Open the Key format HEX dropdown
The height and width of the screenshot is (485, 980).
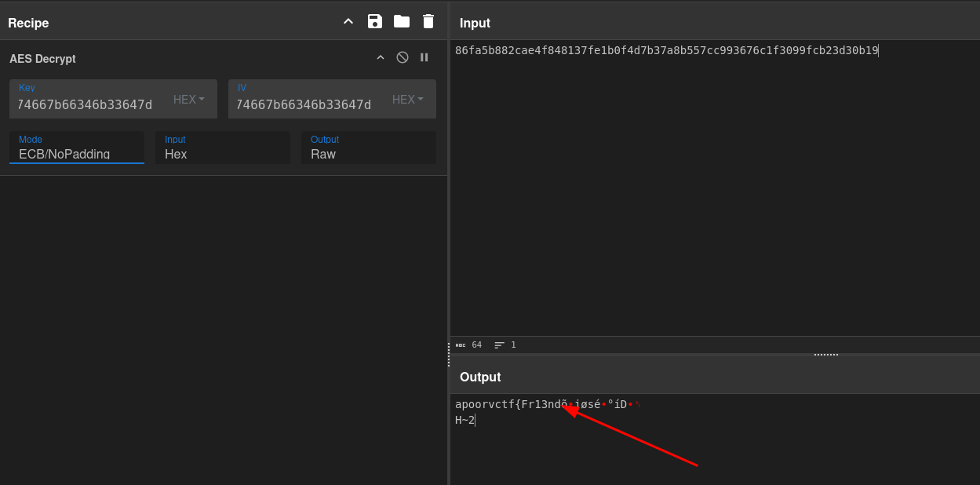click(189, 100)
